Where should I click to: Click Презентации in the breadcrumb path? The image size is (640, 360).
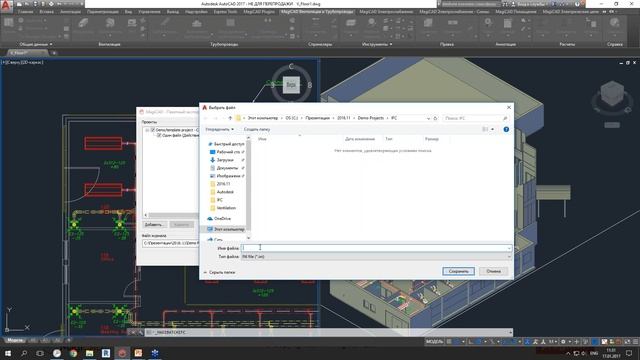pos(318,118)
